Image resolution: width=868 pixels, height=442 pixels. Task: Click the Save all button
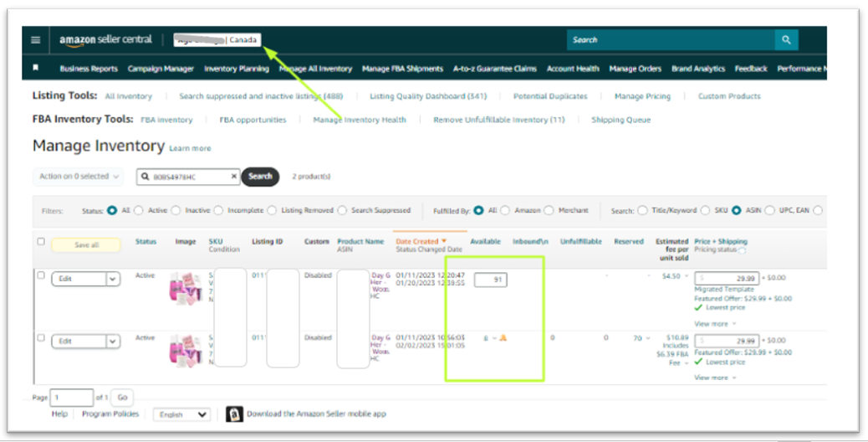[86, 244]
